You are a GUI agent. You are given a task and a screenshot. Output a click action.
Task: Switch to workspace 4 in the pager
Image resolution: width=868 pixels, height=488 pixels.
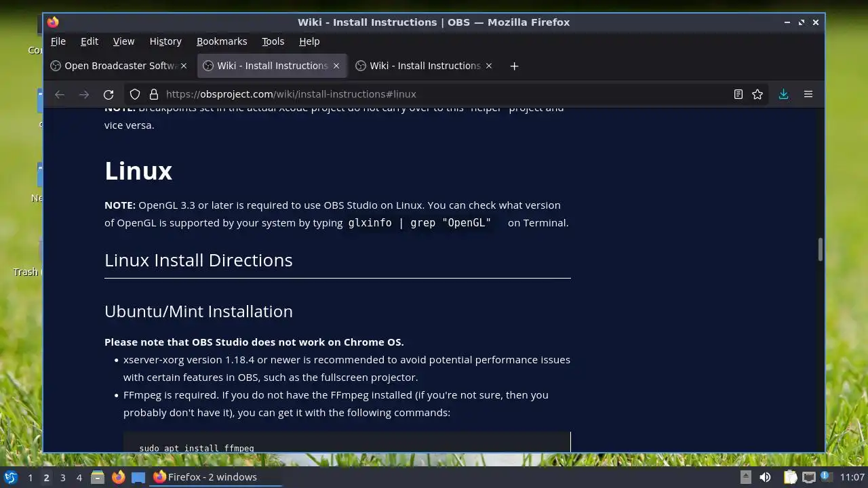[79, 477]
